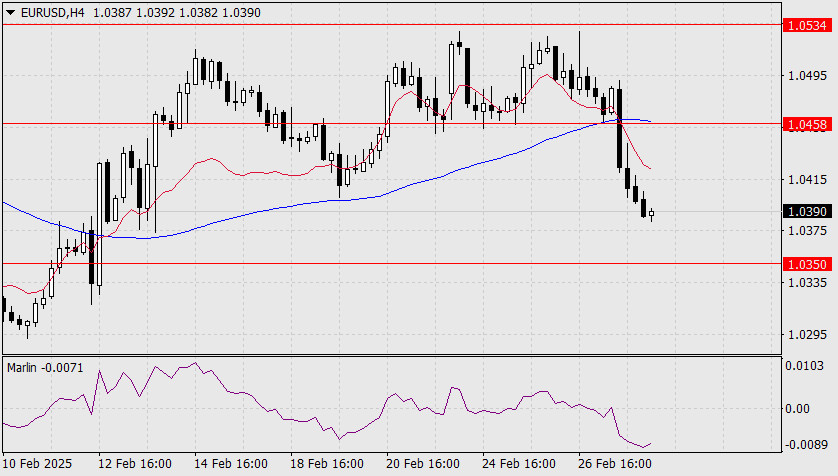Click the 1.0495 price scale value
Image resolution: width=838 pixels, height=476 pixels.
click(x=808, y=76)
